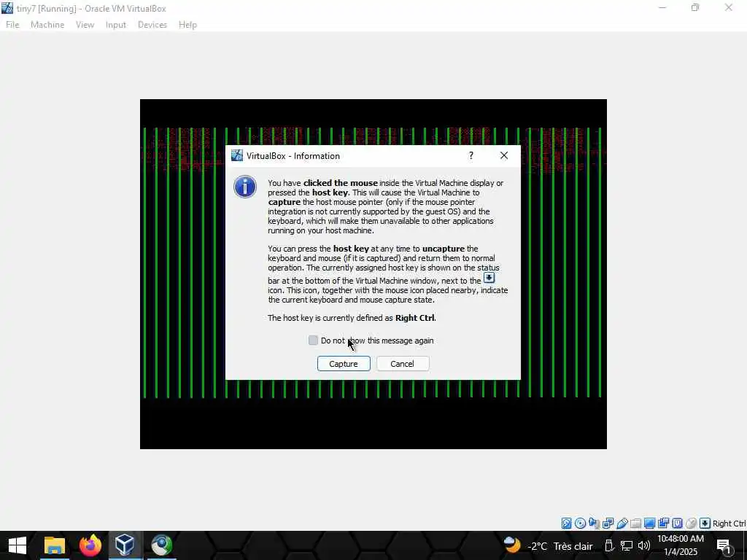Click the USB devices status bar icon

click(x=622, y=524)
